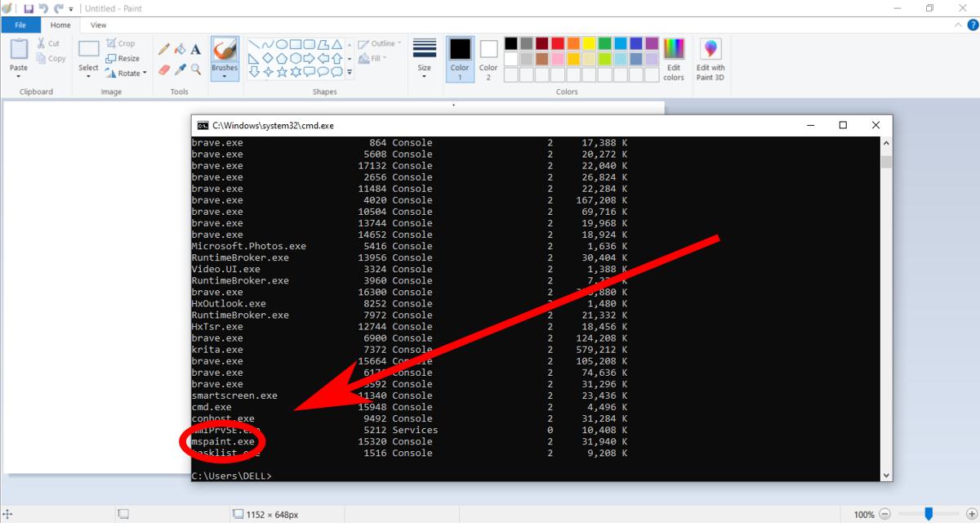The height and width of the screenshot is (523, 980).
Task: Select the Eraser tool
Action: point(163,69)
